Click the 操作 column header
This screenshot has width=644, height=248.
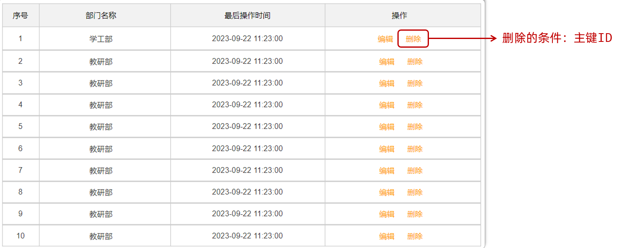pyautogui.click(x=399, y=16)
